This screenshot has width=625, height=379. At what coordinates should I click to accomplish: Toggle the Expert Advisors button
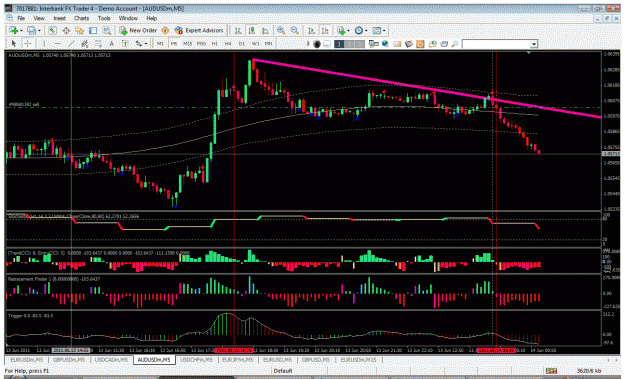199,30
